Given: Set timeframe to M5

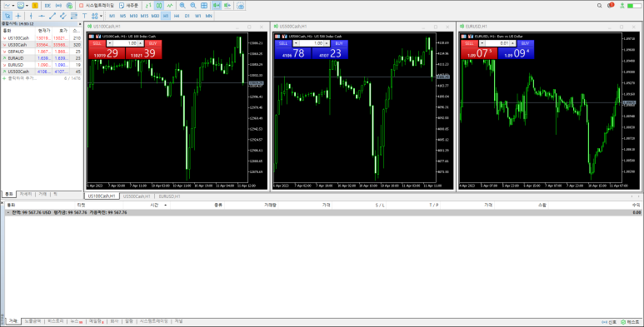Looking at the screenshot, I should [122, 16].
